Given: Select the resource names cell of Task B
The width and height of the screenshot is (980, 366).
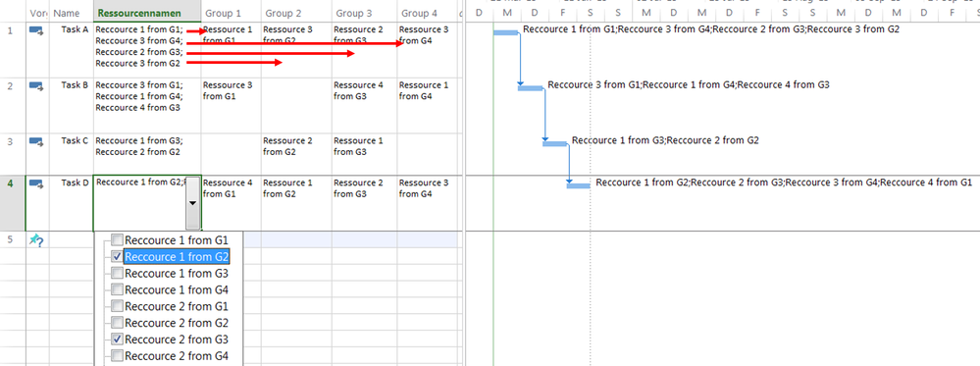Looking at the screenshot, I should pyautogui.click(x=147, y=105).
